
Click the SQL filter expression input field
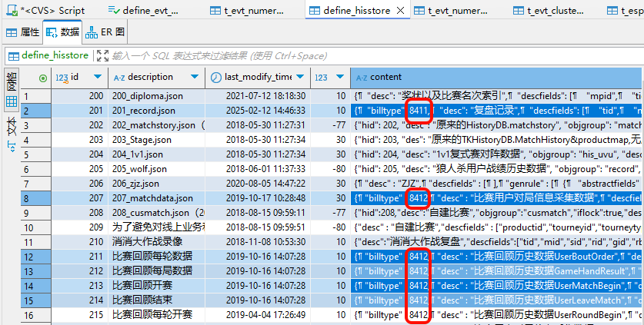tap(308, 55)
